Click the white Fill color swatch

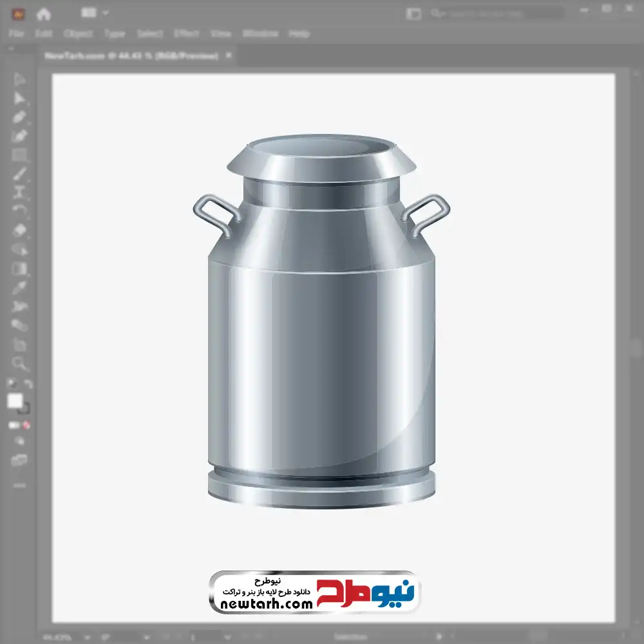15,401
